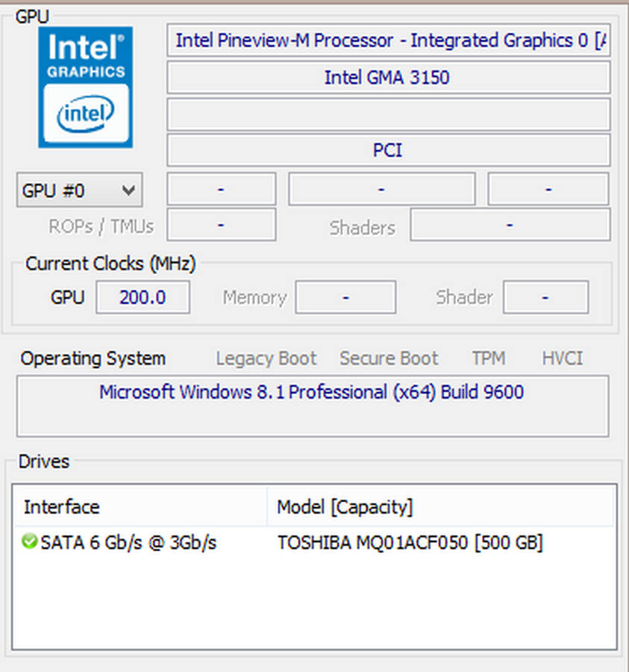Click the Intel Pineview-M Processor name field
The height and width of the screenshot is (672, 629).
tap(388, 41)
